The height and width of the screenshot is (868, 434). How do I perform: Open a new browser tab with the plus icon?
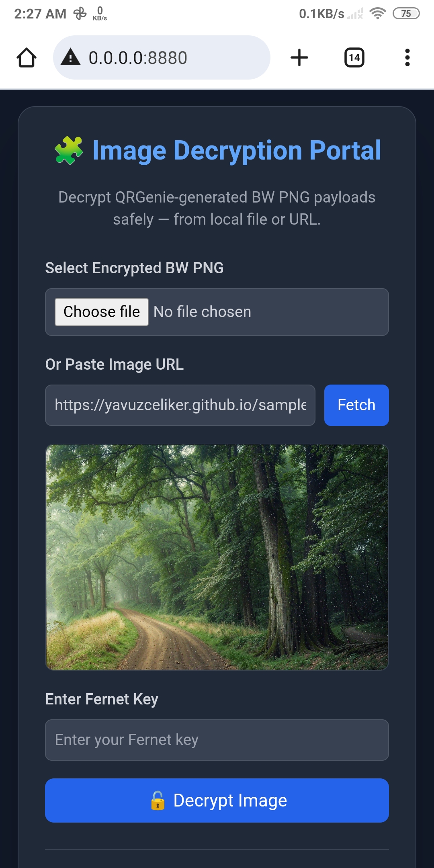click(x=300, y=57)
